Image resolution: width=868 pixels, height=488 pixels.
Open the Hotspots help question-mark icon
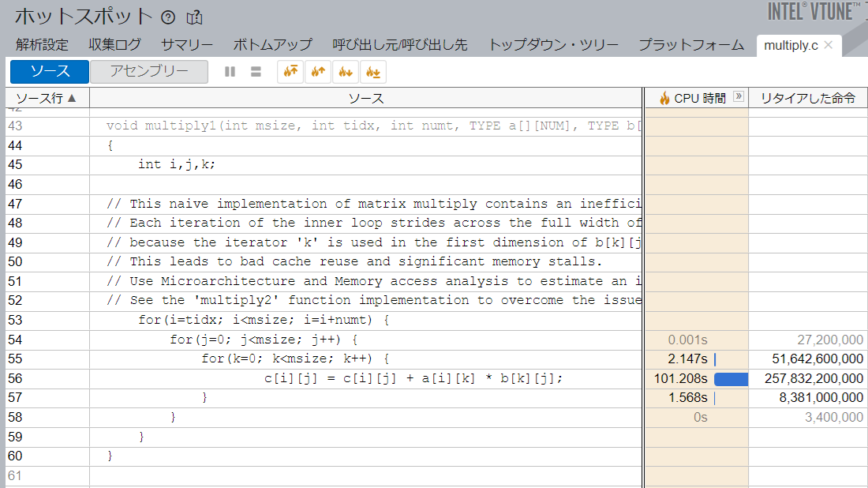(x=168, y=17)
